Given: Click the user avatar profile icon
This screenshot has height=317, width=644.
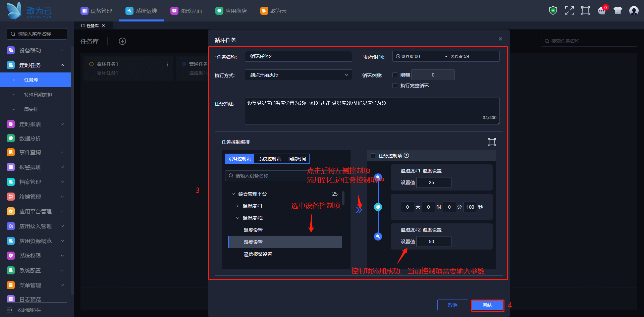Looking at the screenshot, I should point(634,11).
